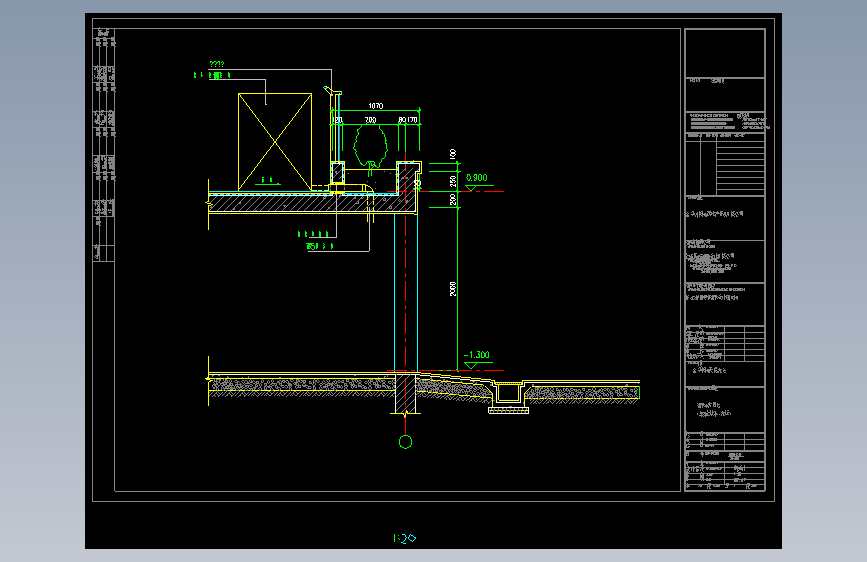The image size is (867, 562).
Task: Click the elevation triangle marker under 0.900
Action: click(471, 188)
